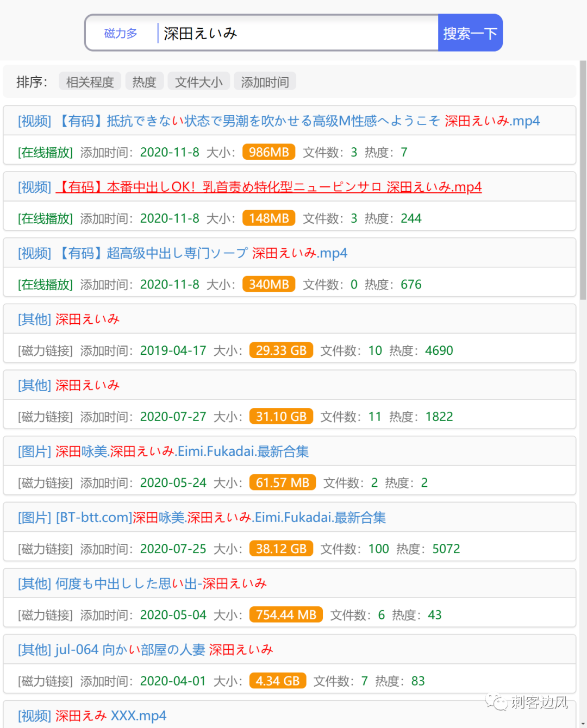Click 在线播放 for the 148MB result
This screenshot has width=587, height=728.
45,218
